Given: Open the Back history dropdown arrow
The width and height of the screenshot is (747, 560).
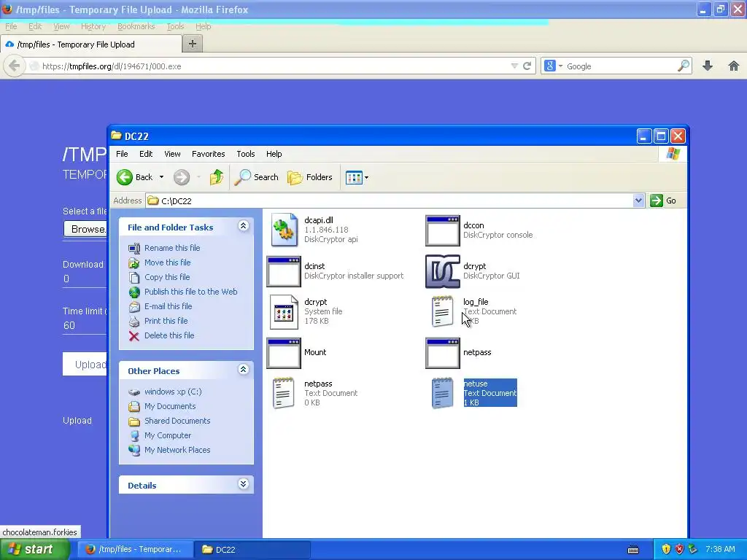Looking at the screenshot, I should (161, 177).
